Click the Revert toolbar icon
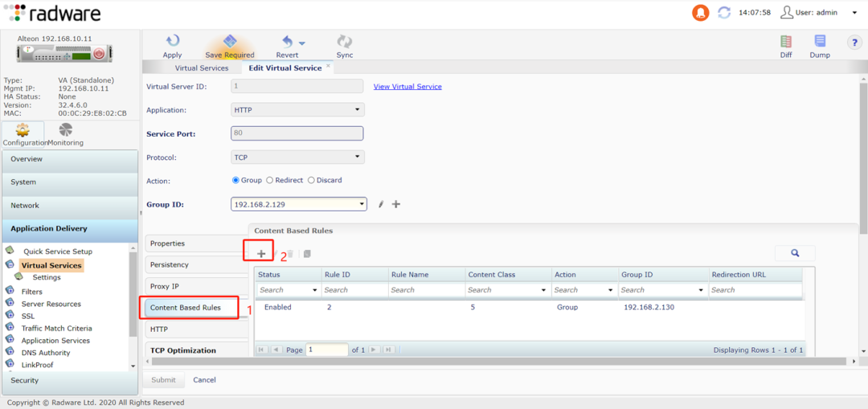This screenshot has height=409, width=868. (x=287, y=42)
